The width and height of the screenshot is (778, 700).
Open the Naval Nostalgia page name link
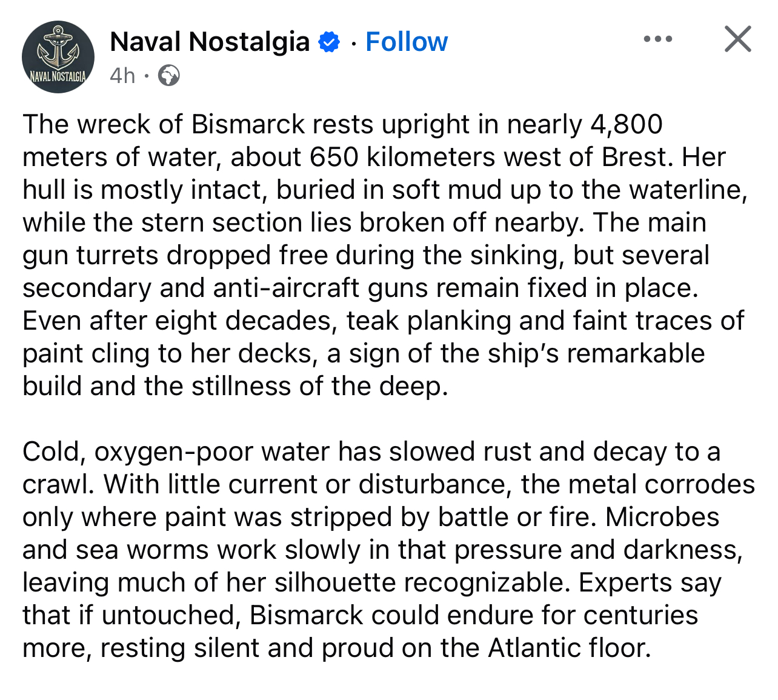[x=210, y=42]
